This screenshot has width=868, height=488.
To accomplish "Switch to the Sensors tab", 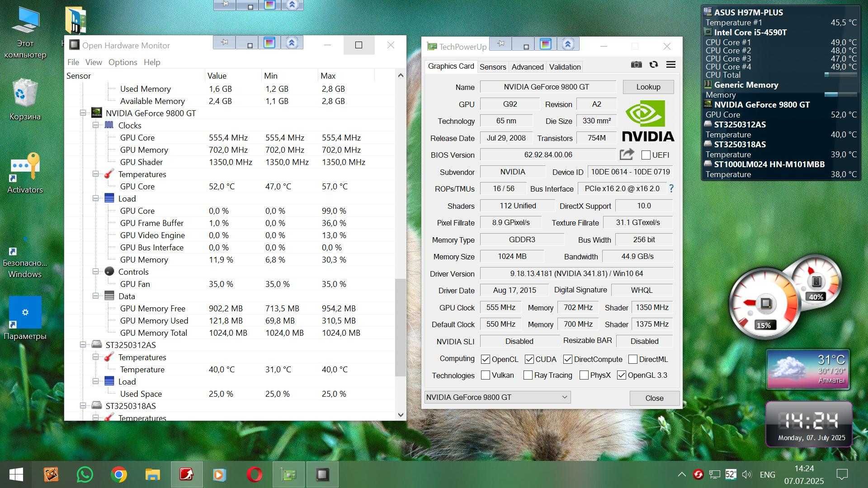I will pyautogui.click(x=493, y=67).
